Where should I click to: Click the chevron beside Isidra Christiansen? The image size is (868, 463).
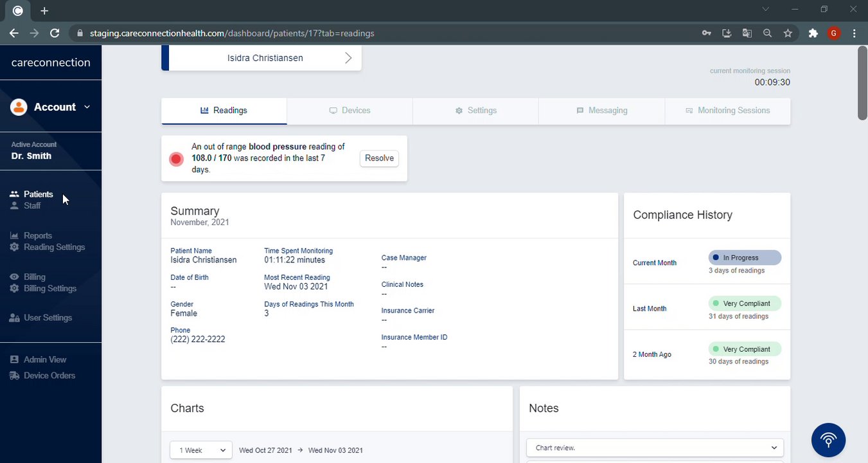(348, 58)
